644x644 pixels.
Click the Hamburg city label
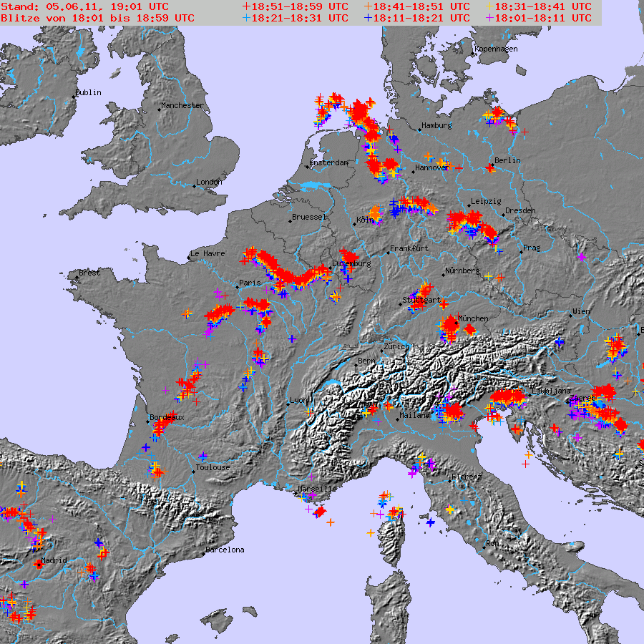coord(436,126)
